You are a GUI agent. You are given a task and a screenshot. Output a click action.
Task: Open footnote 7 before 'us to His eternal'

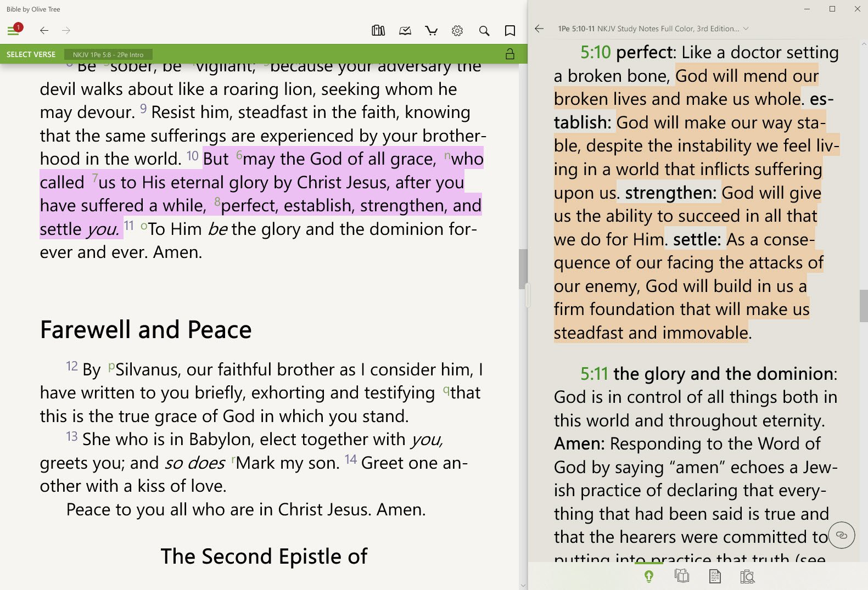tap(95, 178)
